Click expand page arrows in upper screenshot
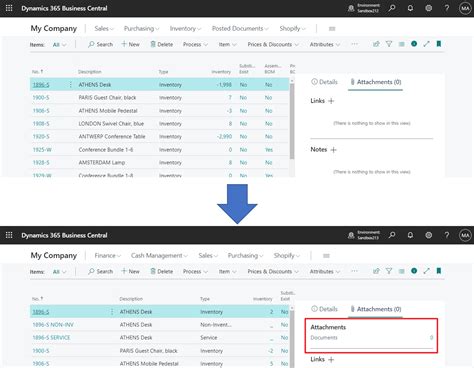474x368 pixels. point(426,44)
